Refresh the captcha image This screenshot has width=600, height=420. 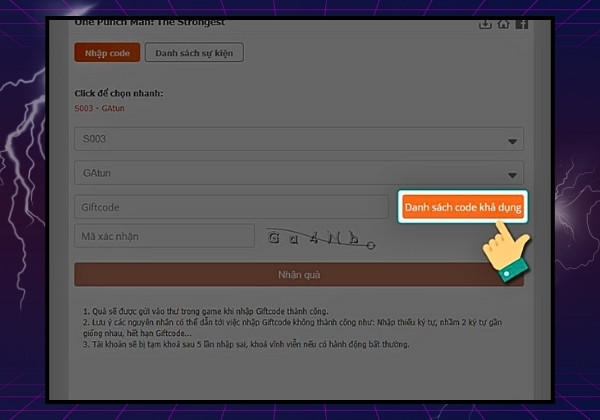[321, 239]
